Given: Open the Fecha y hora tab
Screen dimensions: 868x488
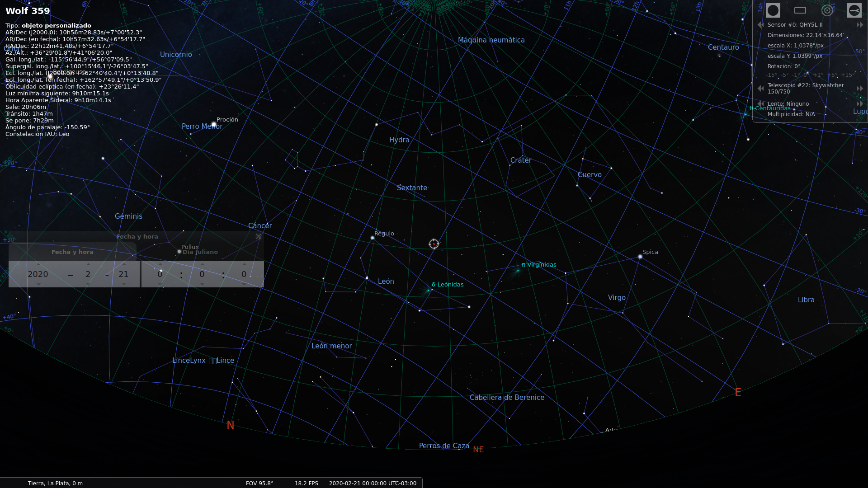Looking at the screenshot, I should (72, 252).
